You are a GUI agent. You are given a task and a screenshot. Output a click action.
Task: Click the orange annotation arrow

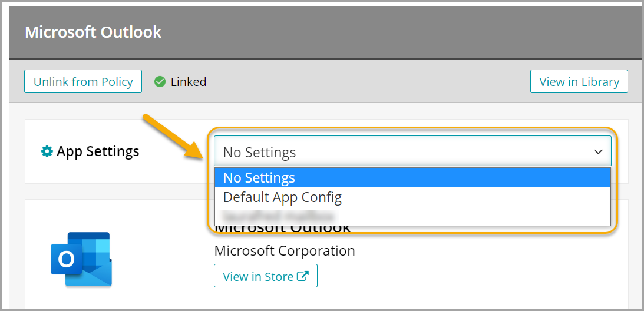click(x=174, y=138)
